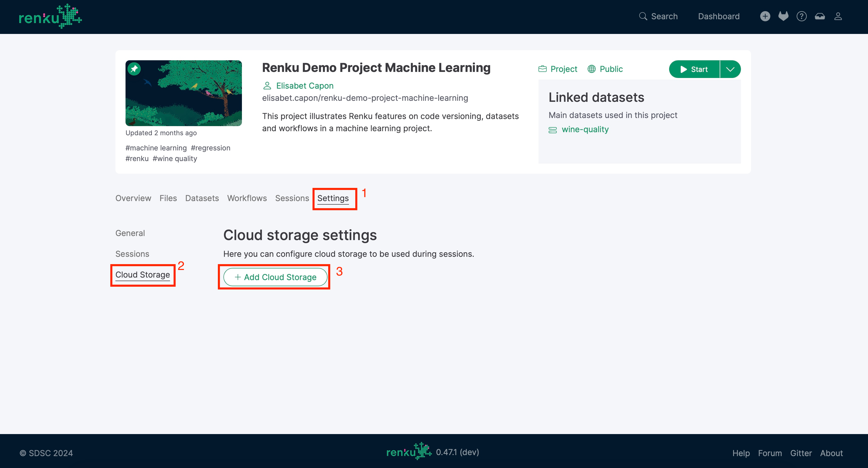
Task: Switch to the Datasets tab
Action: click(202, 198)
